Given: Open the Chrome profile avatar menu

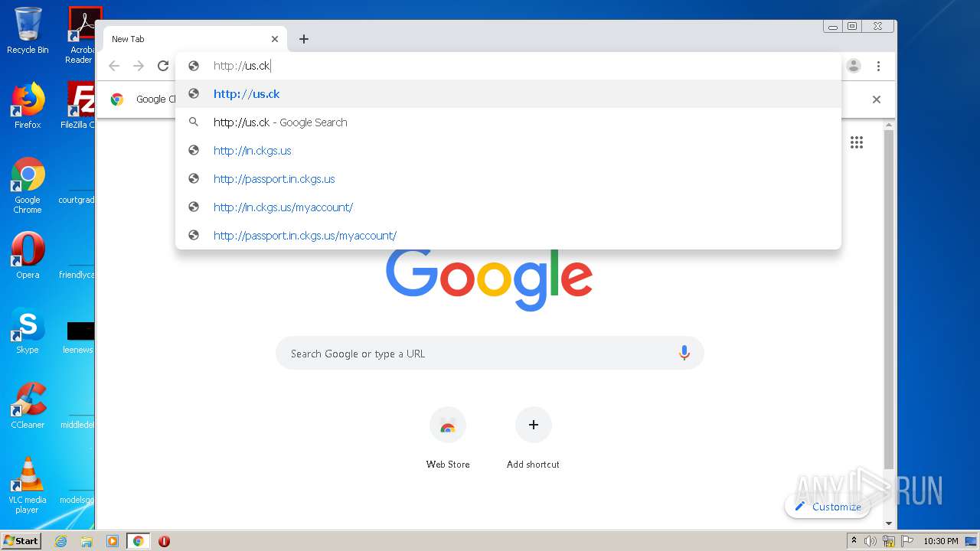Looking at the screenshot, I should click(854, 66).
